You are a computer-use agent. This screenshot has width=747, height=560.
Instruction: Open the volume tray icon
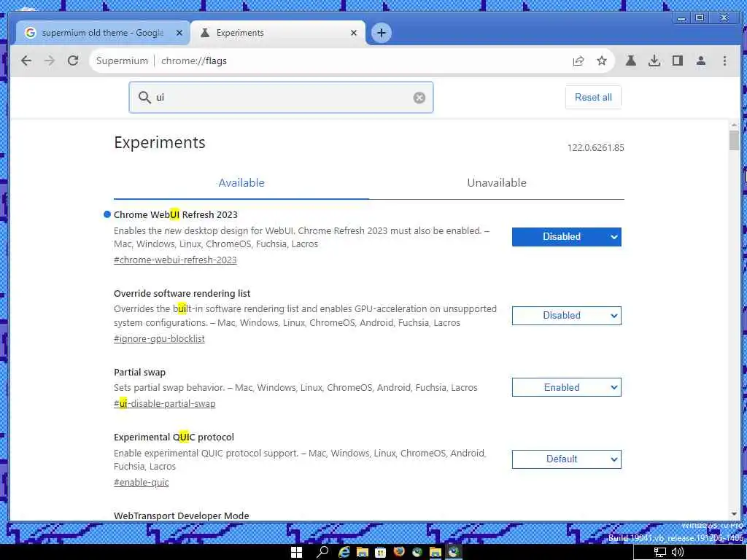point(678,553)
